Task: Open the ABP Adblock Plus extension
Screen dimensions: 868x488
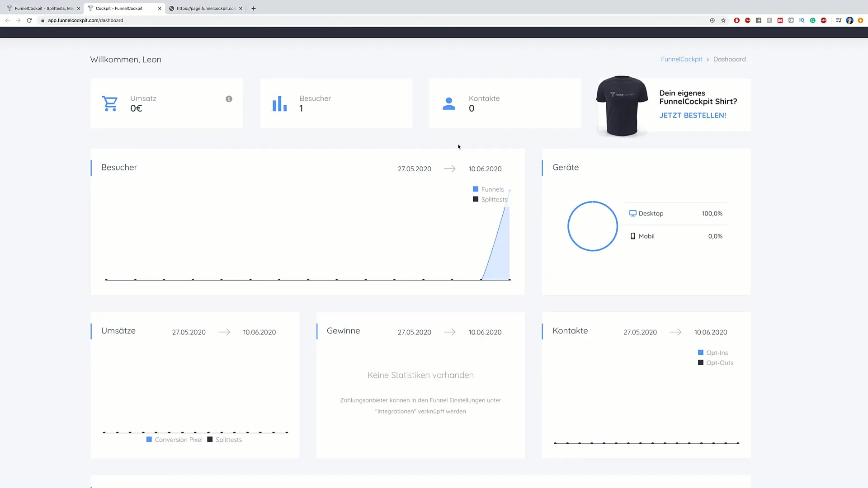Action: [x=824, y=20]
